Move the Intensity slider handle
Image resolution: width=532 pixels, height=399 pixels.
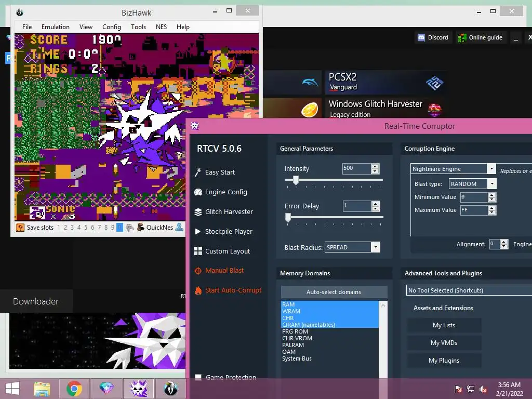click(x=296, y=180)
